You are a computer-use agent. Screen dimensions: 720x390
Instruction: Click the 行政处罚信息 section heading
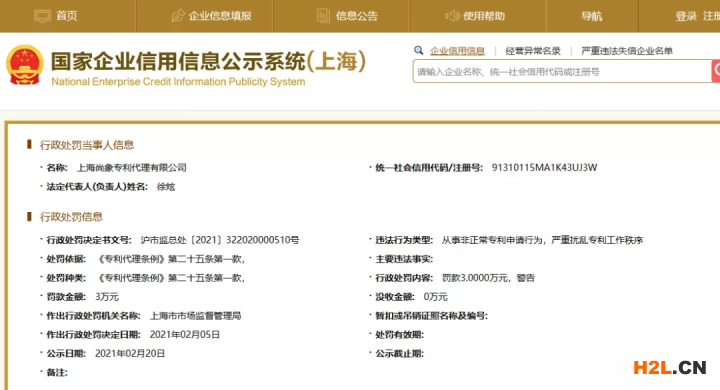click(71, 217)
